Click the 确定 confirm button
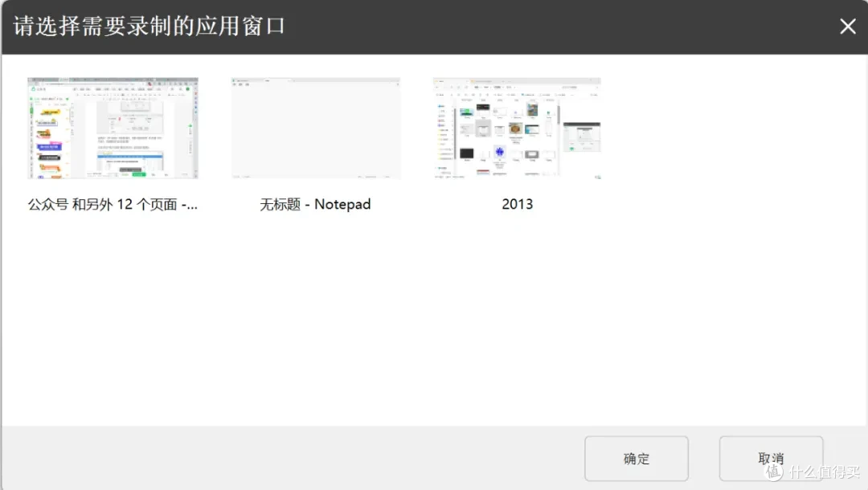Viewport: 868px width, 490px height. (x=637, y=459)
